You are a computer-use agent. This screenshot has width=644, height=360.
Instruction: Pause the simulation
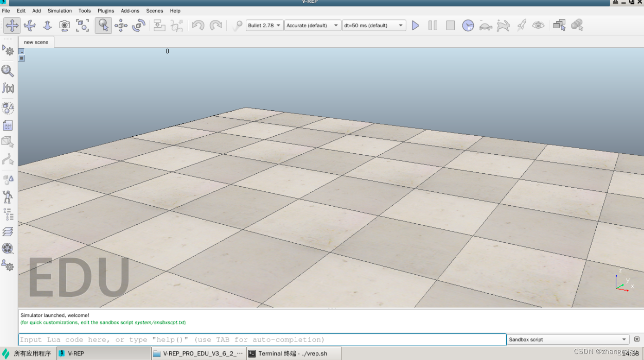(x=433, y=25)
